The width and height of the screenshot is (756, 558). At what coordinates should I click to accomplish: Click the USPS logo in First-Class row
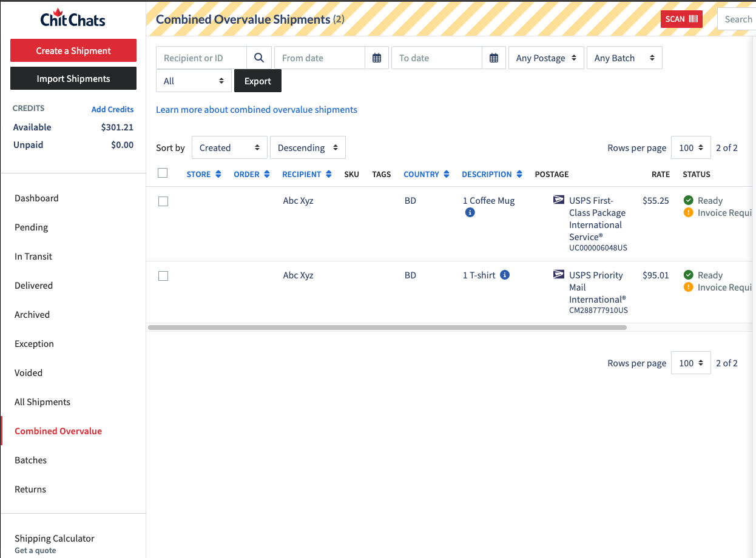(x=559, y=200)
